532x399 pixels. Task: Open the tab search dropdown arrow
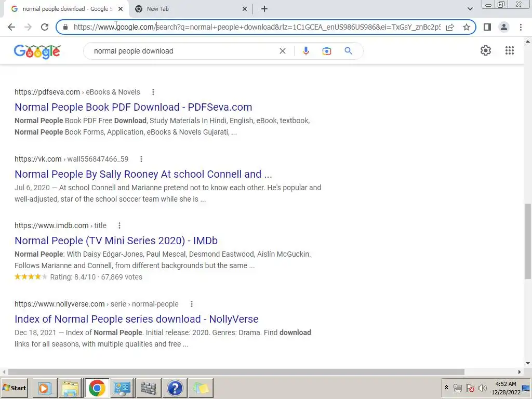click(470, 9)
